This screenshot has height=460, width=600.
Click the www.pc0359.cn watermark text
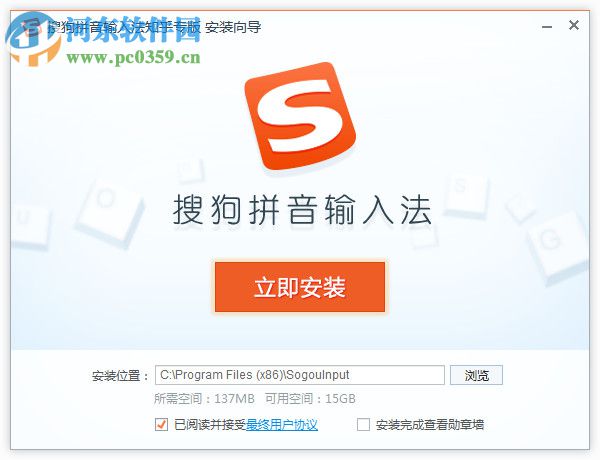[x=133, y=57]
